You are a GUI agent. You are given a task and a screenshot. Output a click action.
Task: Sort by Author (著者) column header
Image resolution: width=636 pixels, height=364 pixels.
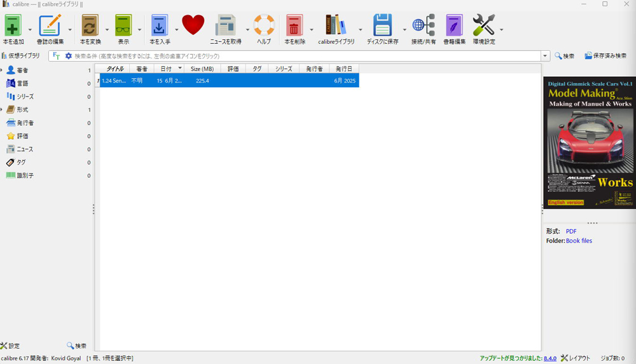pos(142,69)
